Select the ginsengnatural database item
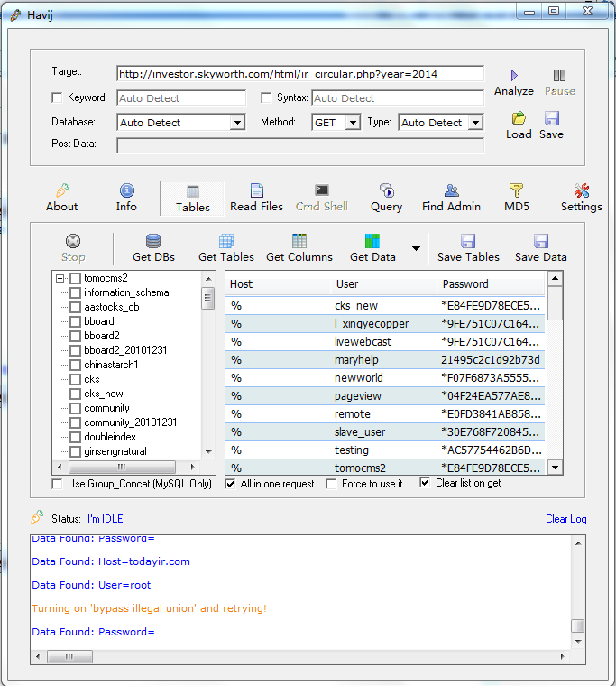This screenshot has height=686, width=616. pos(115,451)
